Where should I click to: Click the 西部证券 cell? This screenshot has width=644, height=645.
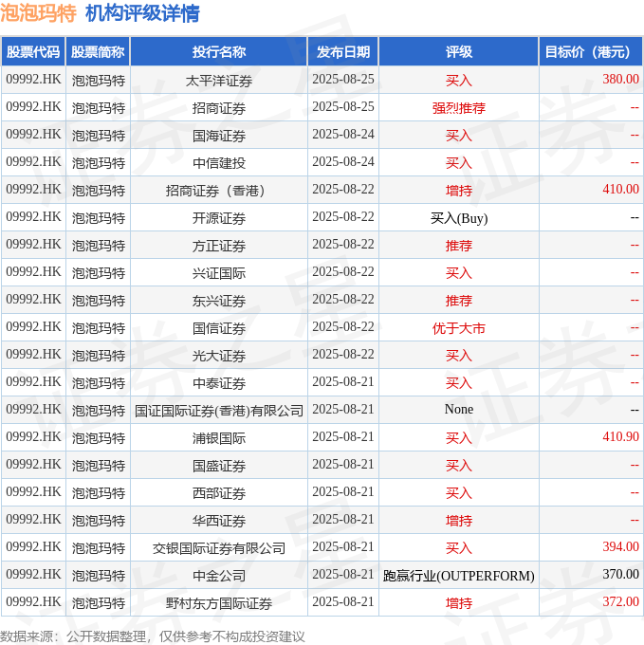point(219,493)
